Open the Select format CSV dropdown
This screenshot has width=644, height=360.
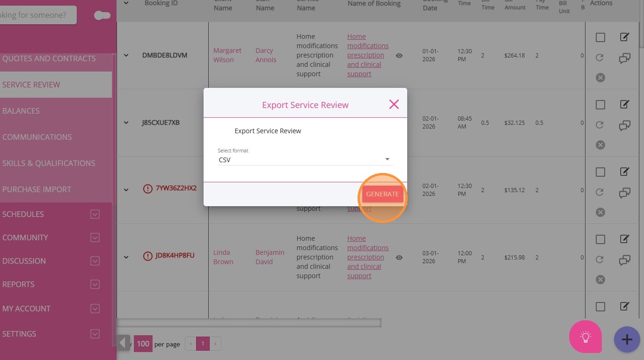pos(305,159)
